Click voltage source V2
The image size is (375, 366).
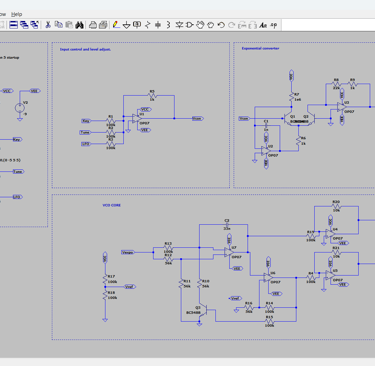20,108
